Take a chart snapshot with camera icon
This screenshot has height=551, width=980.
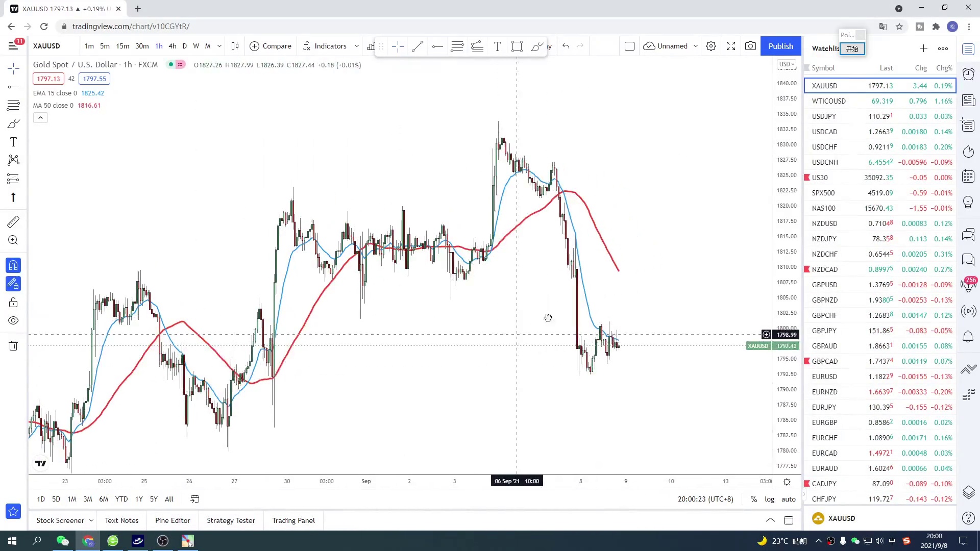tap(750, 46)
